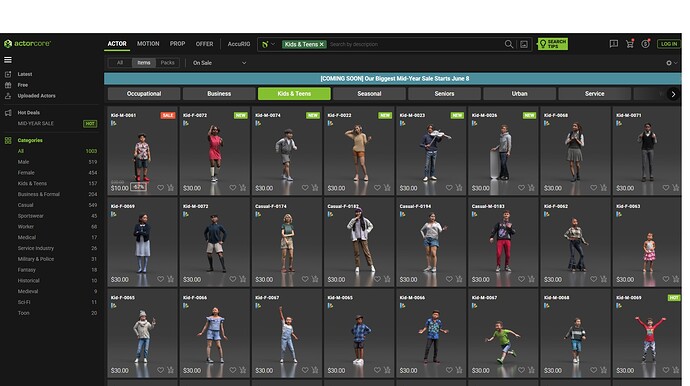Select Male category in sidebar
690x386 pixels.
[23, 162]
